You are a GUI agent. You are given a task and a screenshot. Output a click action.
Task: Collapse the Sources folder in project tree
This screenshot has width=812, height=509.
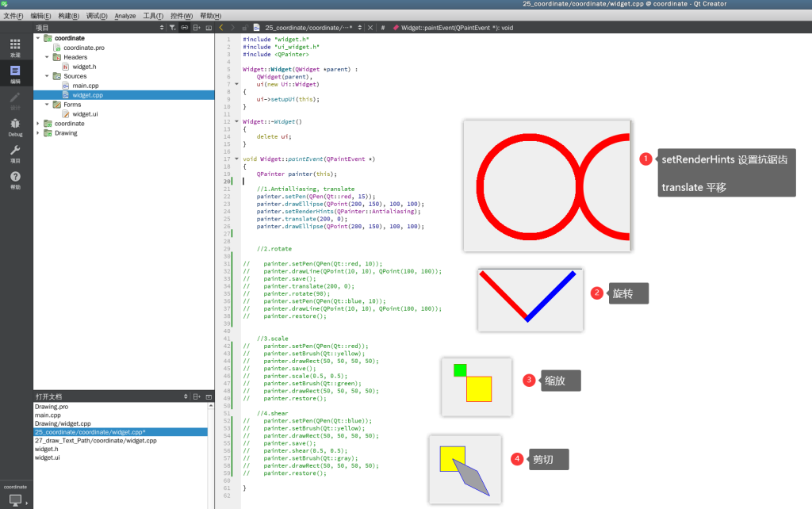[x=47, y=76]
